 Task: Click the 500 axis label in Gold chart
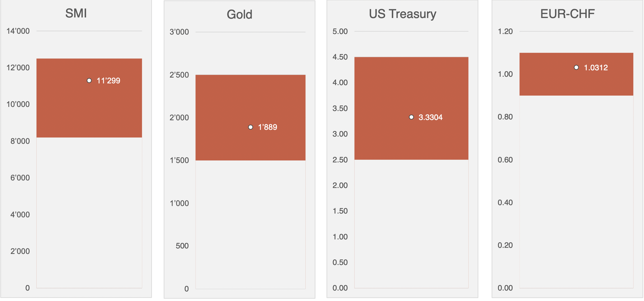(x=182, y=246)
